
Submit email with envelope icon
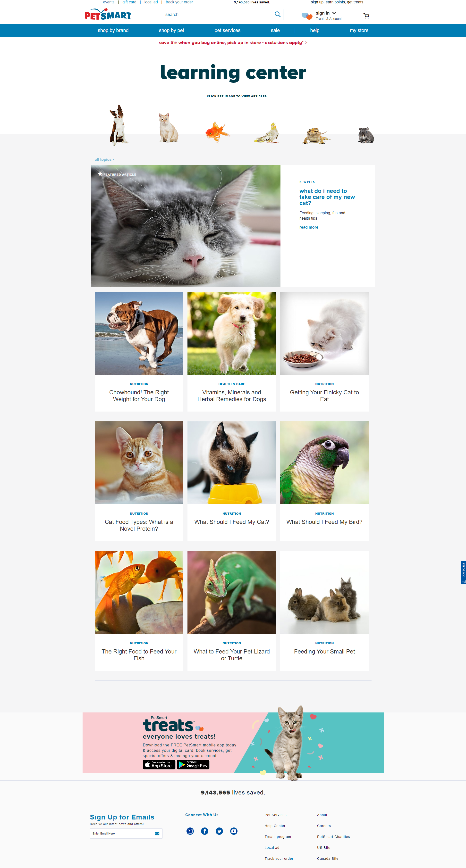pyautogui.click(x=157, y=833)
